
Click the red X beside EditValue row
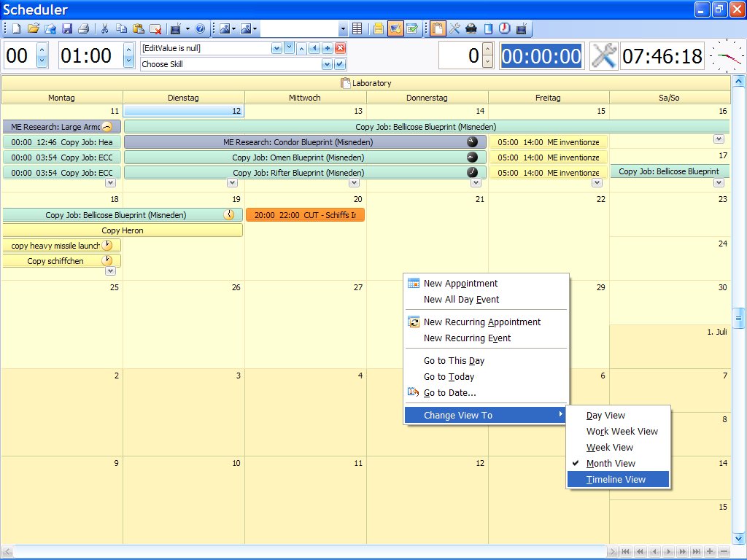(x=340, y=48)
